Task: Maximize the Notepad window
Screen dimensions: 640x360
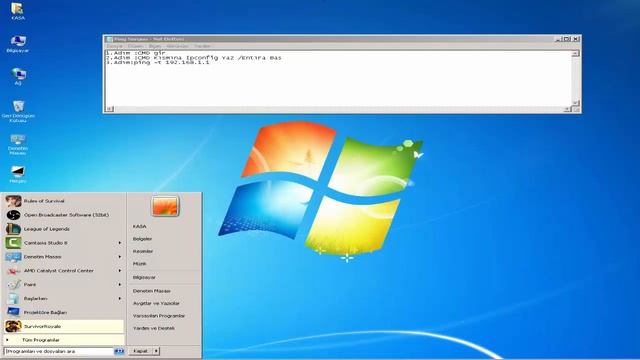Action: [567, 39]
